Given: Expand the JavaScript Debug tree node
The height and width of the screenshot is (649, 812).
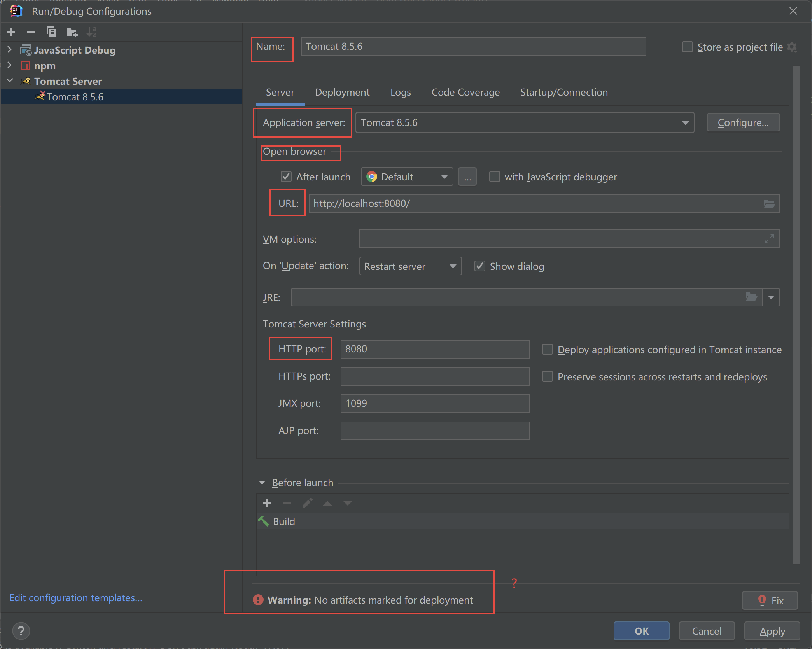Looking at the screenshot, I should (10, 50).
